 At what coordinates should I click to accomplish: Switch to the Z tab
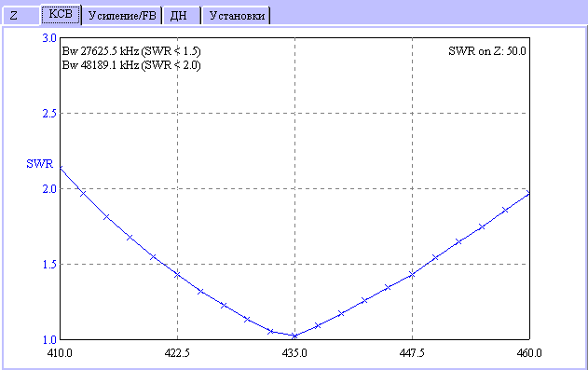[x=21, y=16]
